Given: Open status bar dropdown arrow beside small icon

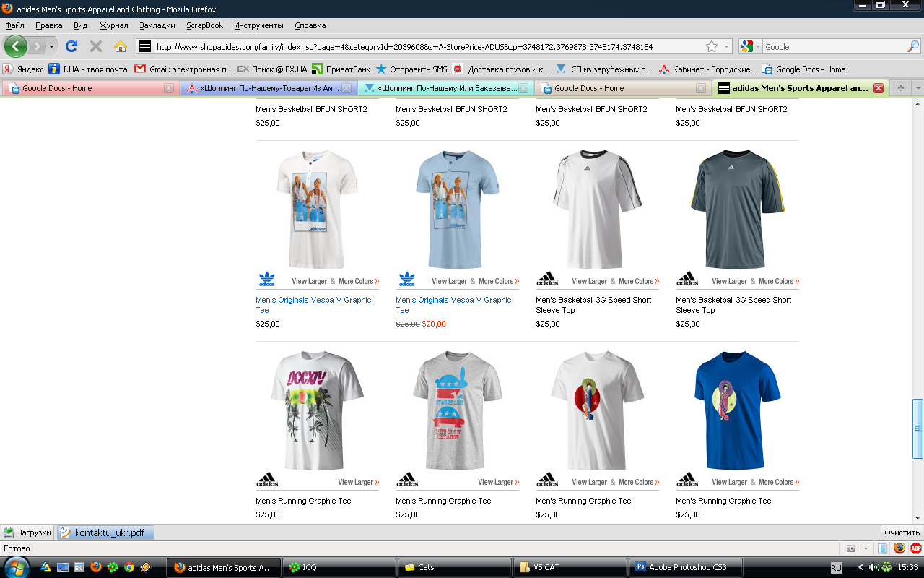Looking at the screenshot, I should click(x=866, y=548).
